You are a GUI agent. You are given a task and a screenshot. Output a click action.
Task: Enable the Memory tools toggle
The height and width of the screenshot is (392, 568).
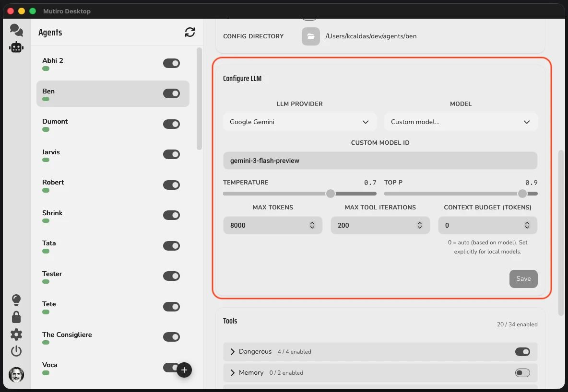pyautogui.click(x=522, y=372)
